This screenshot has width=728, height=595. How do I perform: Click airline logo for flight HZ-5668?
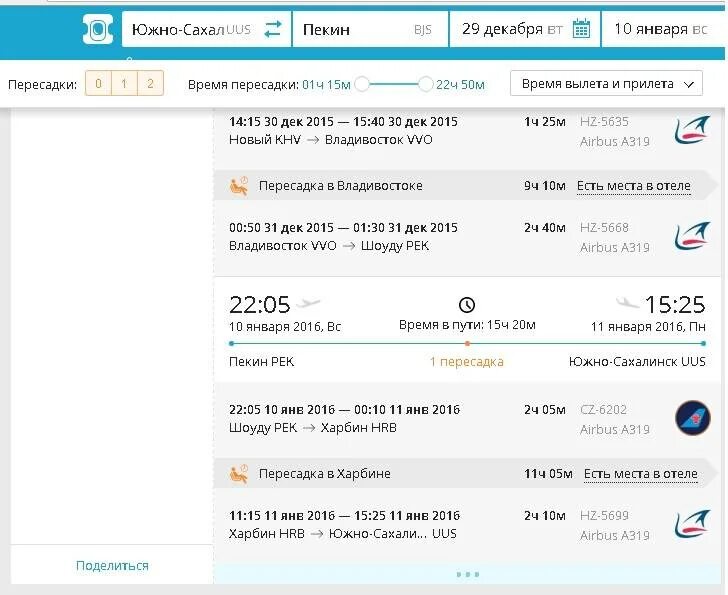(692, 236)
